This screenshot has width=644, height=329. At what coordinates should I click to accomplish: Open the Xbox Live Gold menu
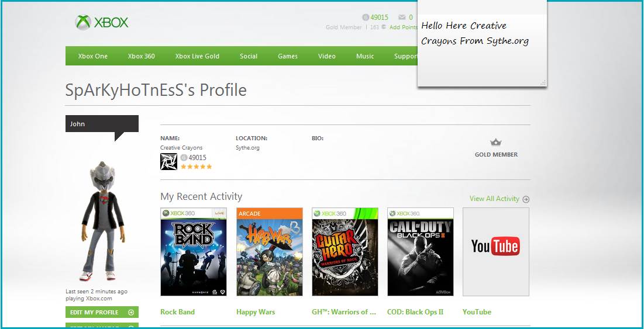(x=197, y=56)
